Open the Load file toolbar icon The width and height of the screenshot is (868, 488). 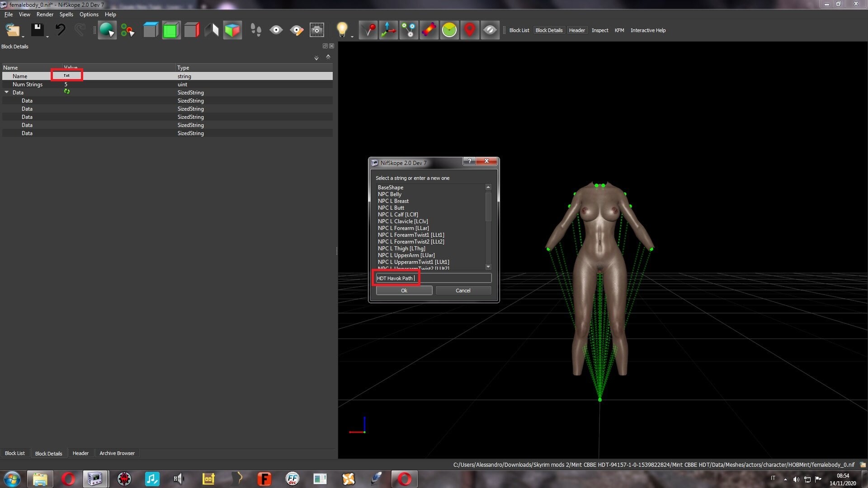click(12, 30)
